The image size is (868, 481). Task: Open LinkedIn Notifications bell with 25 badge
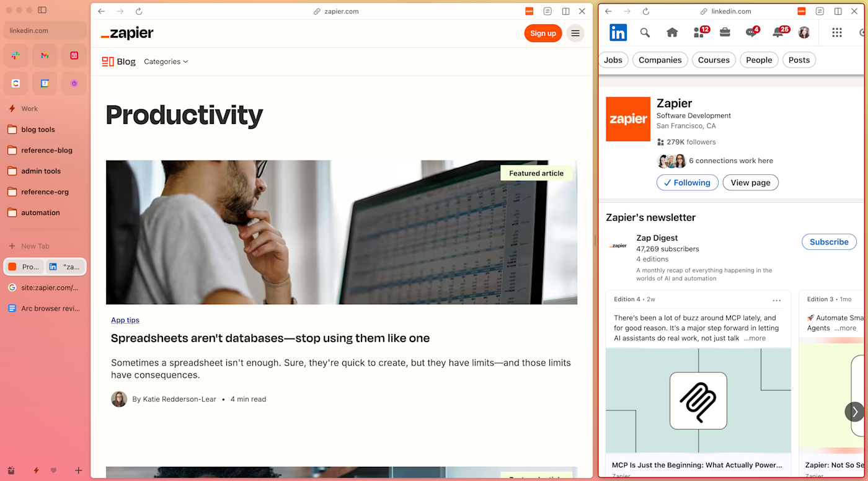pyautogui.click(x=780, y=32)
